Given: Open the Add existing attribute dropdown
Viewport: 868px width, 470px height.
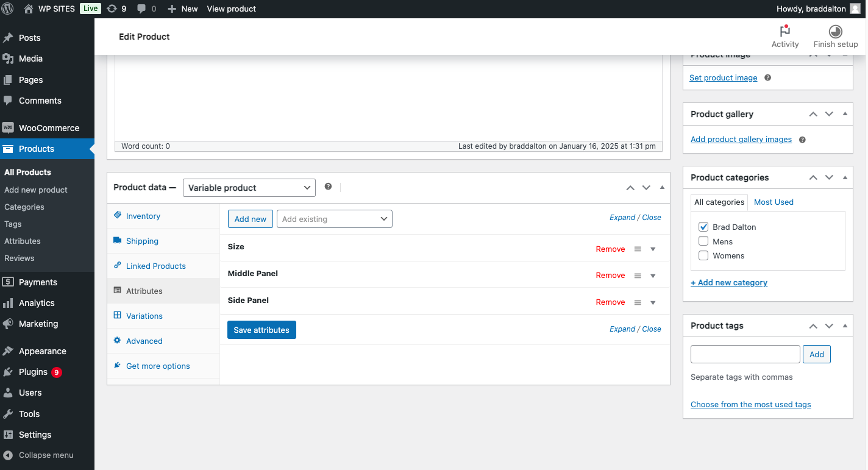Looking at the screenshot, I should (334, 219).
